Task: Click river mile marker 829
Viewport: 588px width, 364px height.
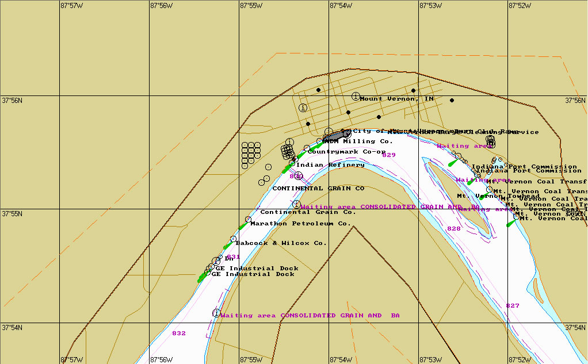Action: (389, 155)
